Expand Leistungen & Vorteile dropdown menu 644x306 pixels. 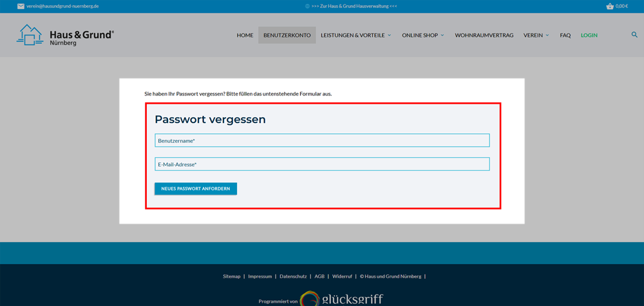(355, 35)
